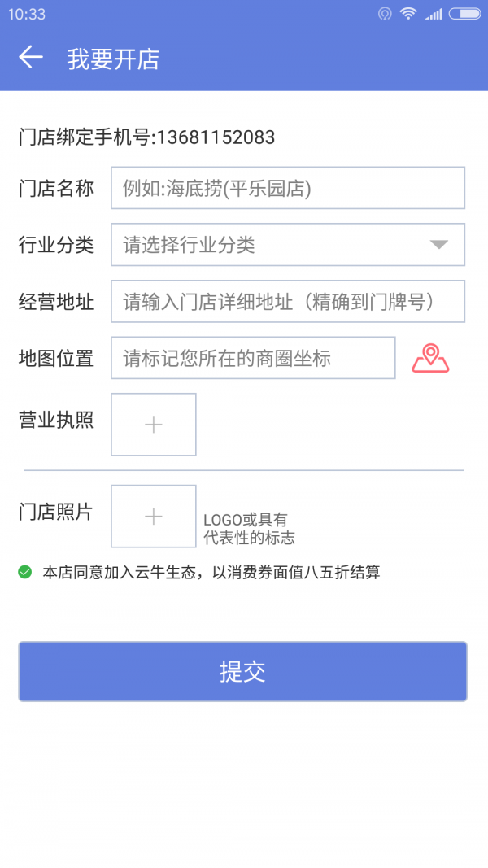
Task: Check the Wi-Fi status bar icon
Action: pyautogui.click(x=408, y=13)
